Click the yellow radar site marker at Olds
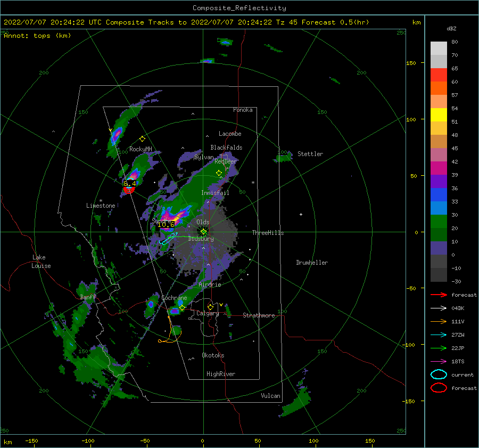Screen dimensions: 479x448 [203, 232]
